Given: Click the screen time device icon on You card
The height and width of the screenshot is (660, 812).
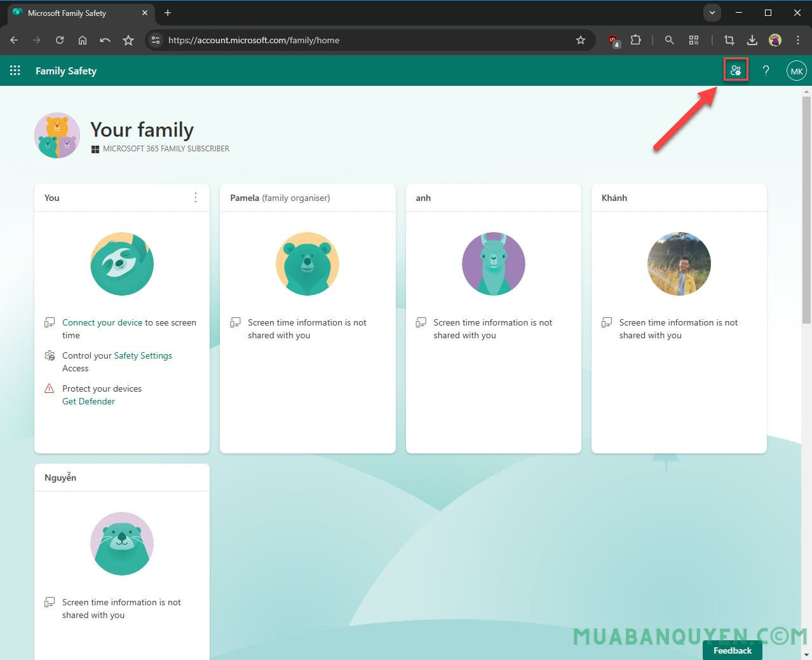Looking at the screenshot, I should pos(50,323).
